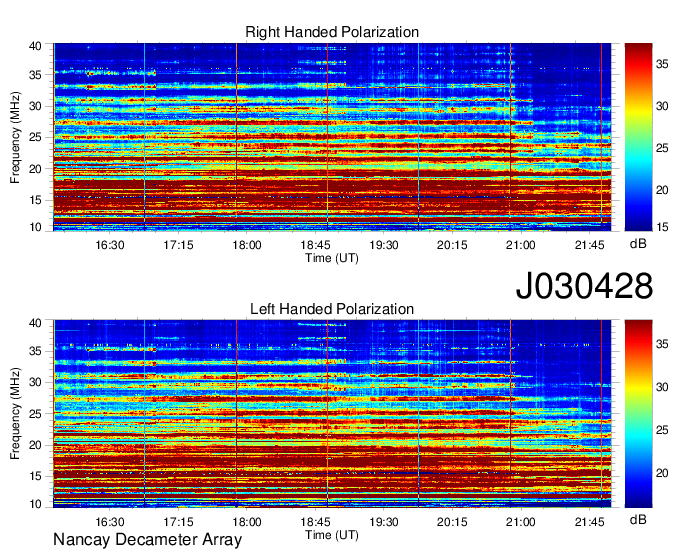This screenshot has height=552, width=680.
Task: Click the '25' dB tick on Left Handed colorbar
Action: pyautogui.click(x=662, y=430)
